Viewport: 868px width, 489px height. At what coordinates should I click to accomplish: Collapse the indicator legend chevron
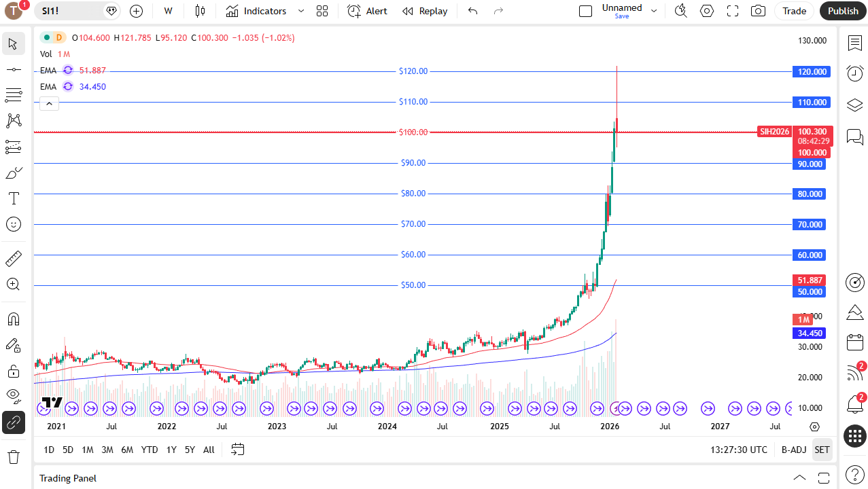(x=49, y=103)
